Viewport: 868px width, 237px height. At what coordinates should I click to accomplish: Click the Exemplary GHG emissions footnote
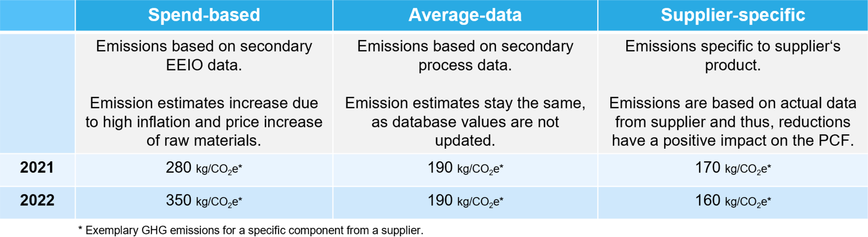250,230
